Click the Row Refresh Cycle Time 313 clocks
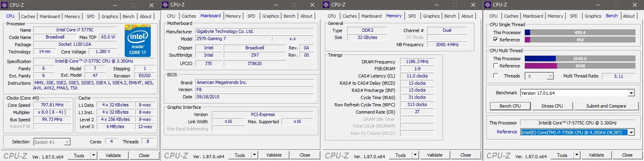This screenshot has height=161, width=644. (x=417, y=104)
